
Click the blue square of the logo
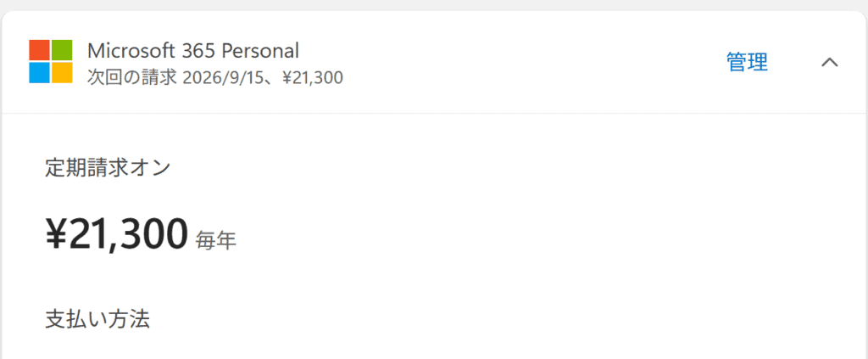click(x=39, y=73)
